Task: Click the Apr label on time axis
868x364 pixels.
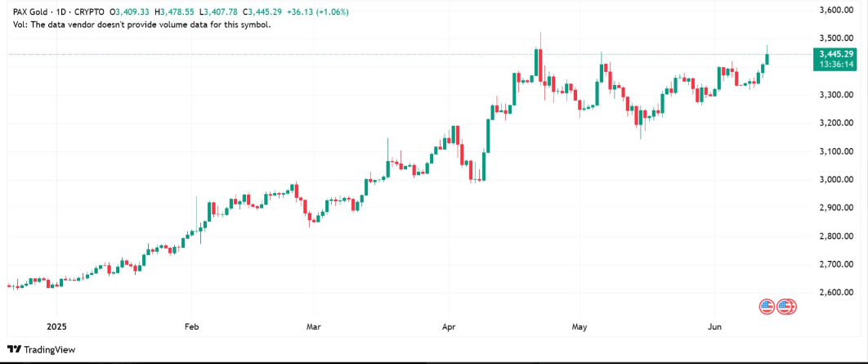Action: (x=447, y=326)
